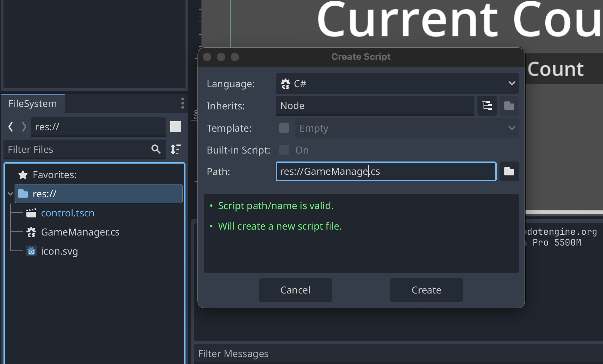This screenshot has width=603, height=364.
Task: Click the FileSystem panel three-dot options icon
Action: point(182,103)
